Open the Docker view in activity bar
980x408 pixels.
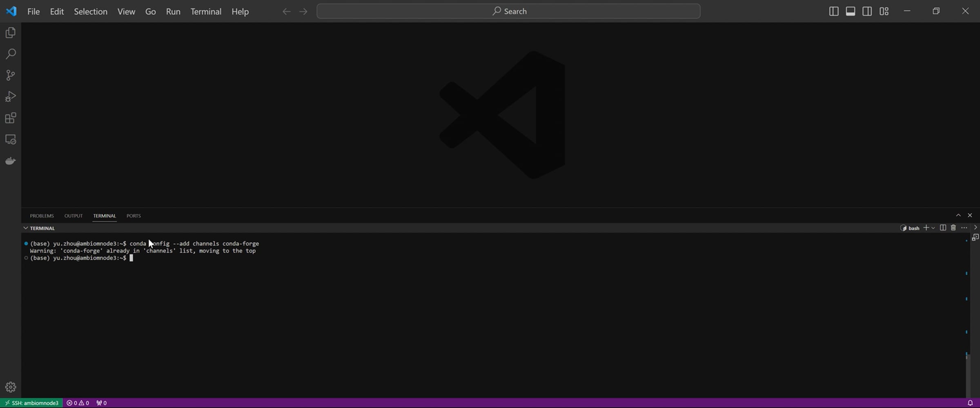click(x=11, y=161)
